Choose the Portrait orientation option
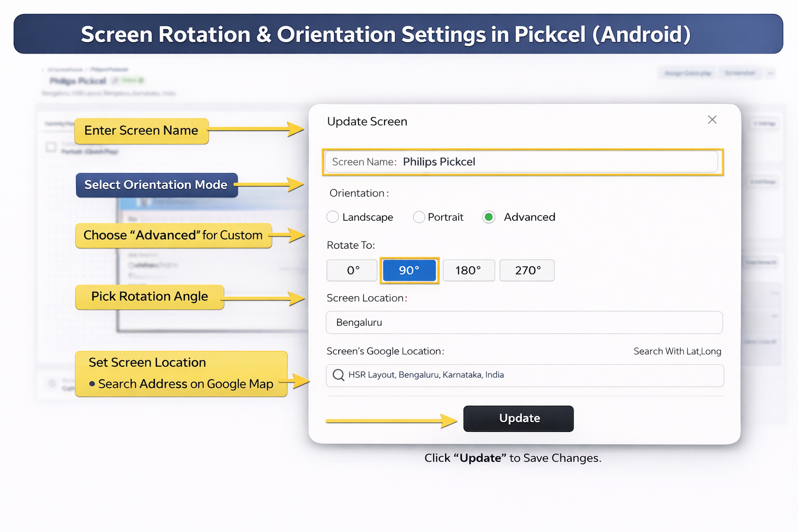The height and width of the screenshot is (532, 798). (x=419, y=217)
